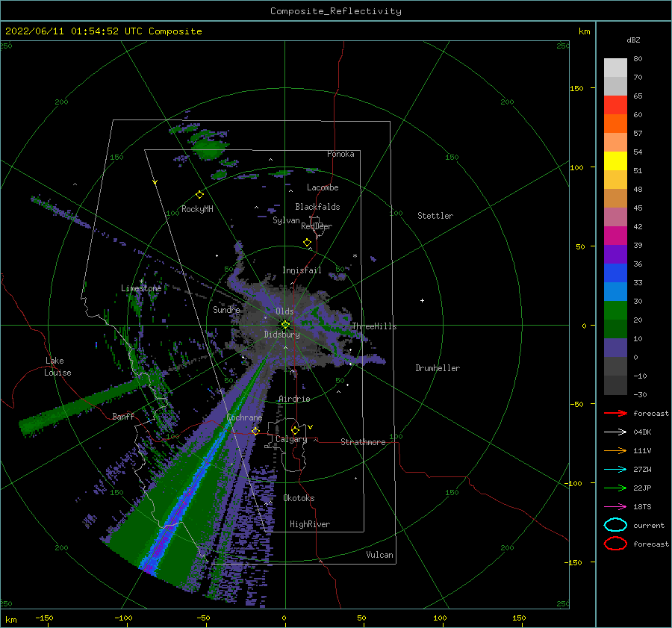Click the Sundre label

point(226,309)
